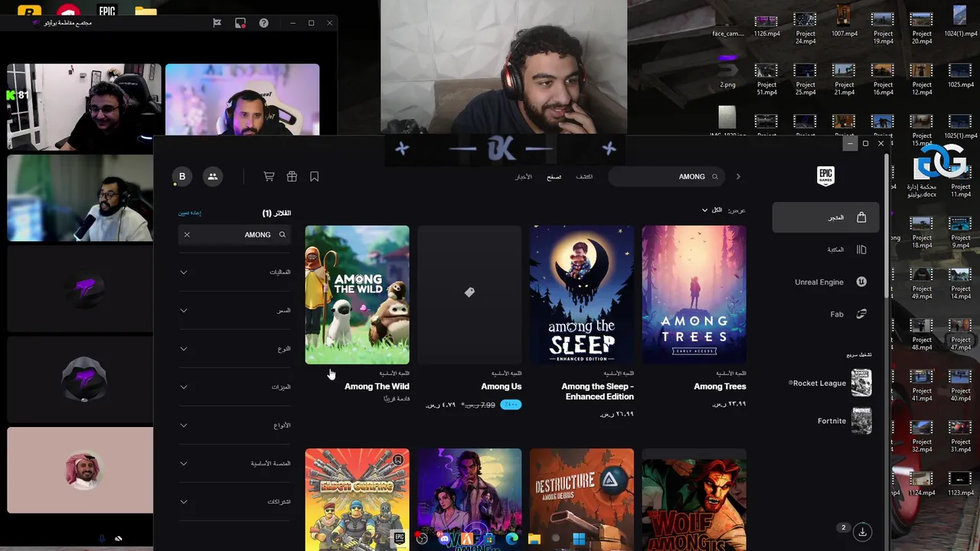Open 2.png on the desktop
The image size is (980, 551).
click(727, 71)
